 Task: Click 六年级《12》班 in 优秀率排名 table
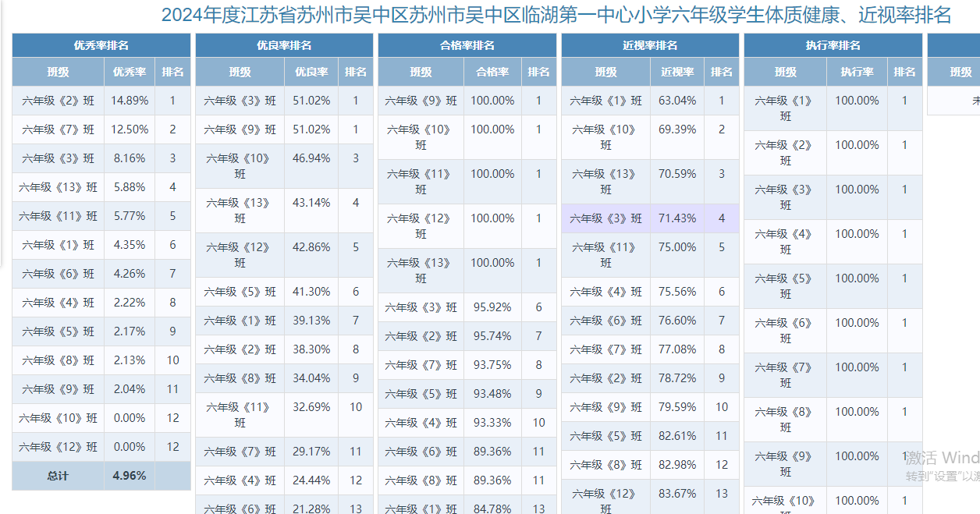click(x=59, y=447)
